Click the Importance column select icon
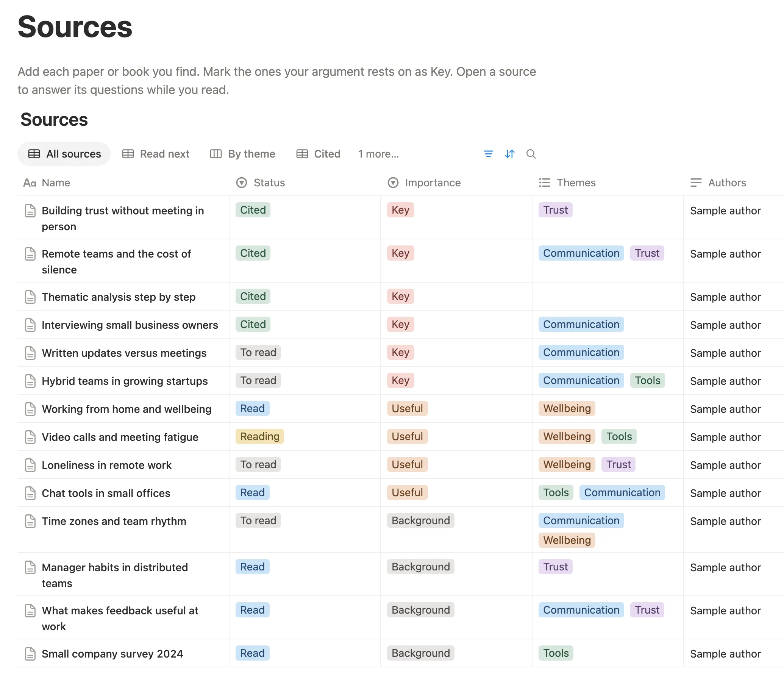Screen dimensions: 784x678 393,183
